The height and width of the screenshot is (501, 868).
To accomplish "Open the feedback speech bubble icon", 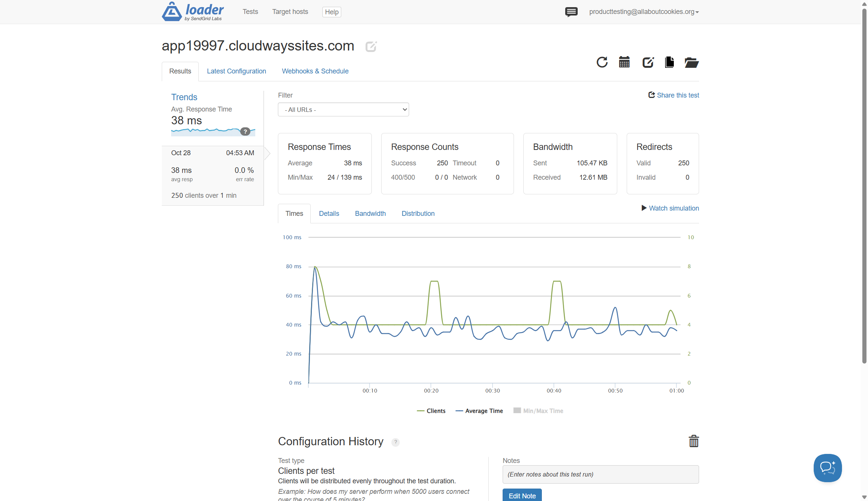I will click(571, 12).
